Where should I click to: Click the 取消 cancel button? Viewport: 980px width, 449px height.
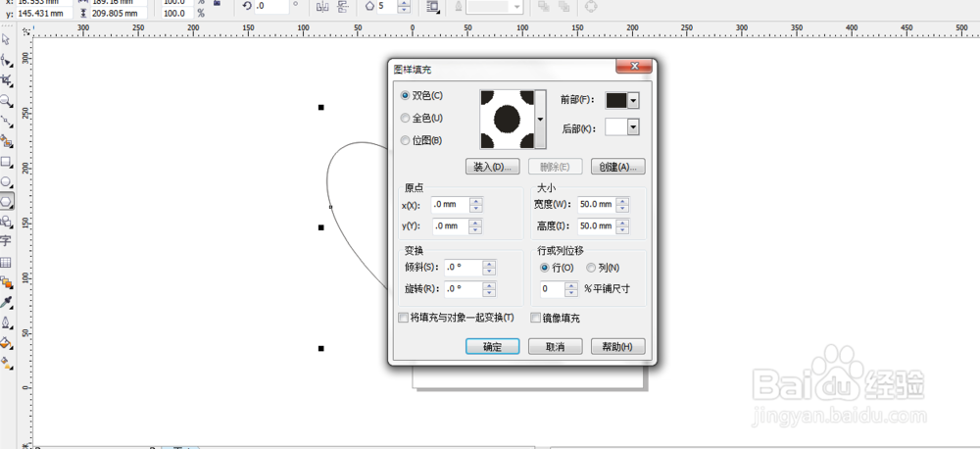[555, 346]
